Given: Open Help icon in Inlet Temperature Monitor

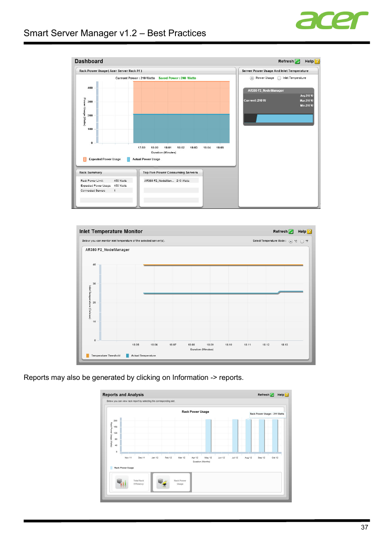Looking at the screenshot, I should (x=309, y=231).
